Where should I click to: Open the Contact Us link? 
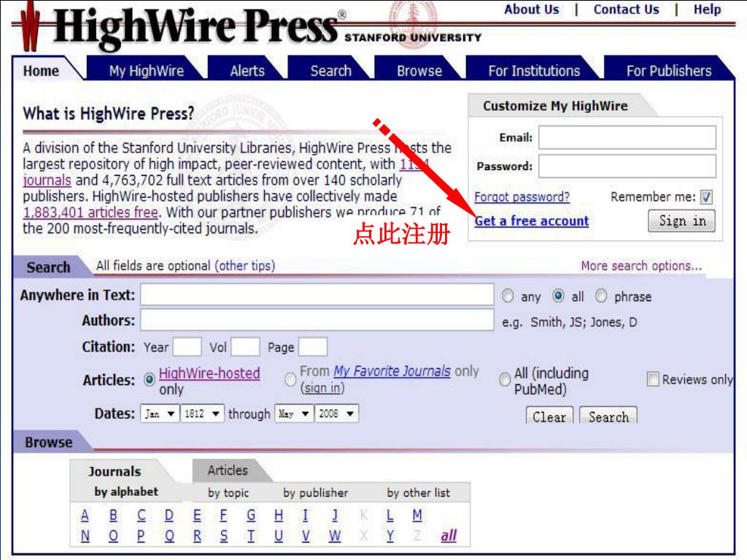(626, 9)
